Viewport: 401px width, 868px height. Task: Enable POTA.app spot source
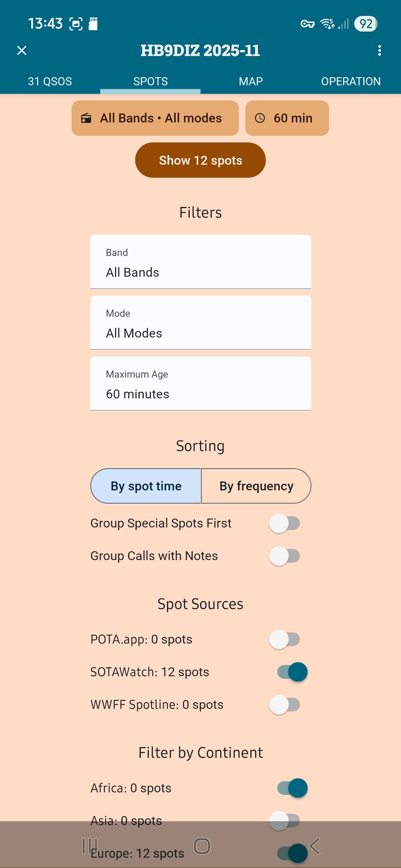pyautogui.click(x=285, y=639)
